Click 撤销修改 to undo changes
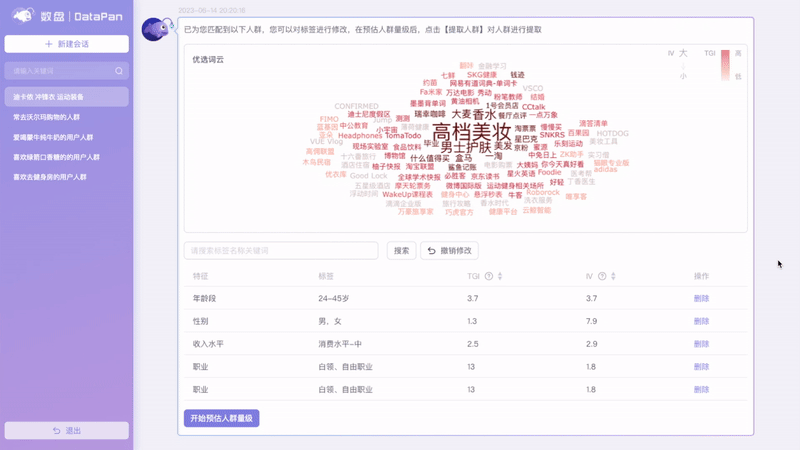Viewport: 800px width, 450px height. [x=449, y=251]
